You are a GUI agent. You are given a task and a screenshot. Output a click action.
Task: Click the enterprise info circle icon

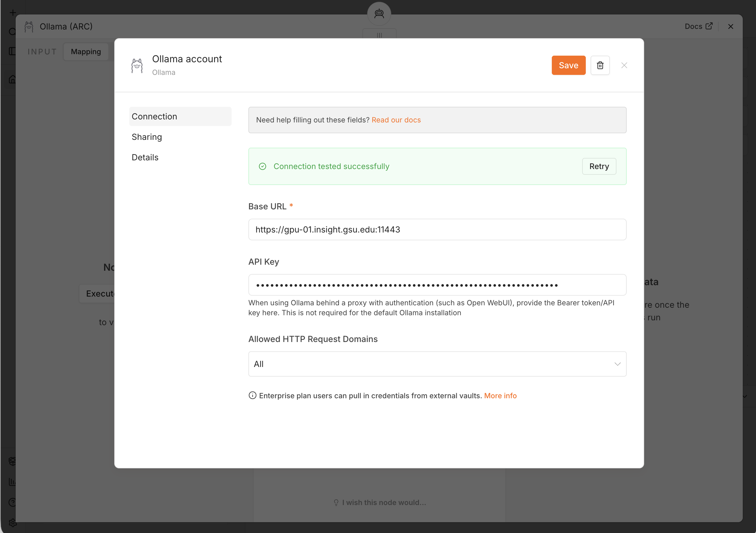point(252,395)
